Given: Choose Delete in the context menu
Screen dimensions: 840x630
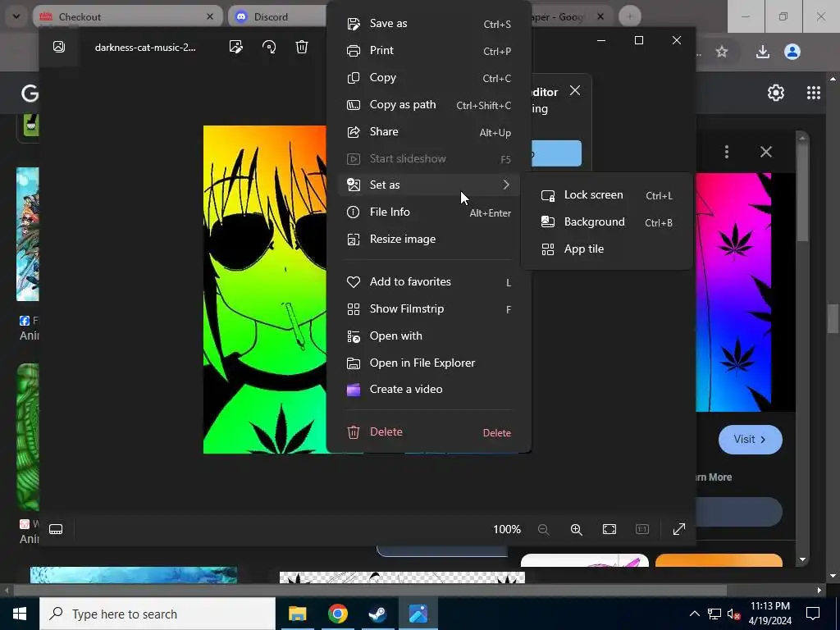Looking at the screenshot, I should pyautogui.click(x=428, y=432).
